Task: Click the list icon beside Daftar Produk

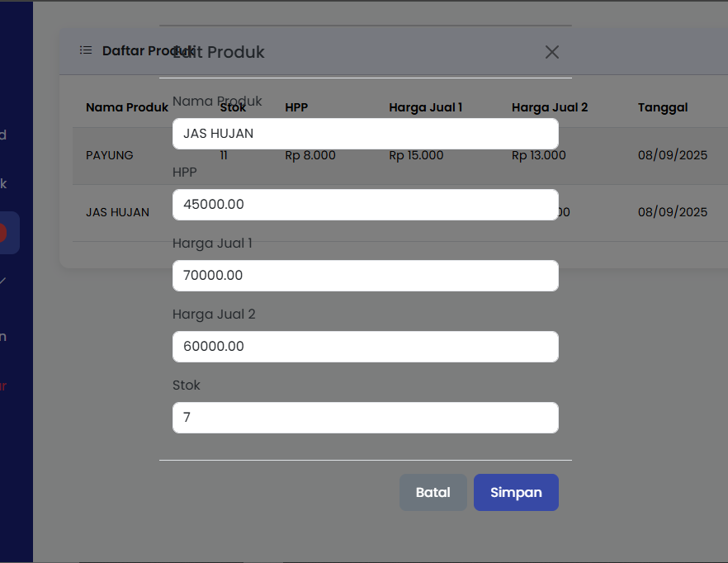Action: tap(86, 50)
